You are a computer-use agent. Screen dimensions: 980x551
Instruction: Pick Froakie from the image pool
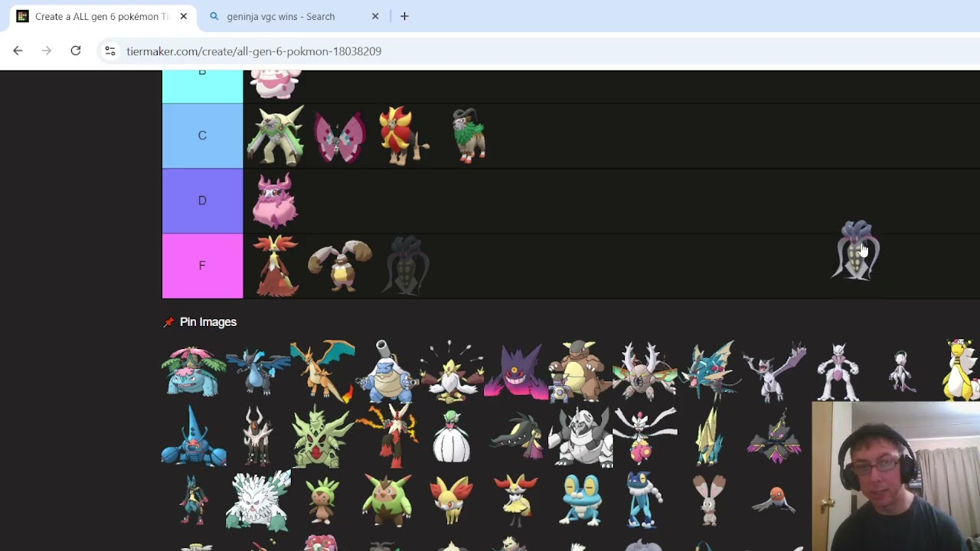[x=580, y=501]
